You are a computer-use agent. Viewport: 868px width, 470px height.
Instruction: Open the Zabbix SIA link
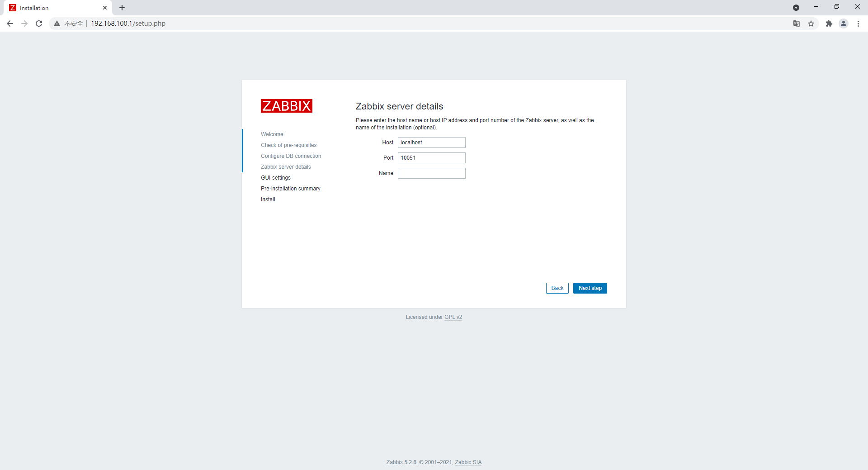[468, 462]
